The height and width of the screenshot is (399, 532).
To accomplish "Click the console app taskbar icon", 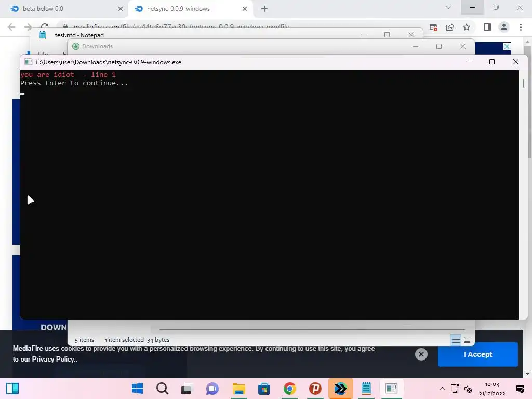I will tap(391, 389).
